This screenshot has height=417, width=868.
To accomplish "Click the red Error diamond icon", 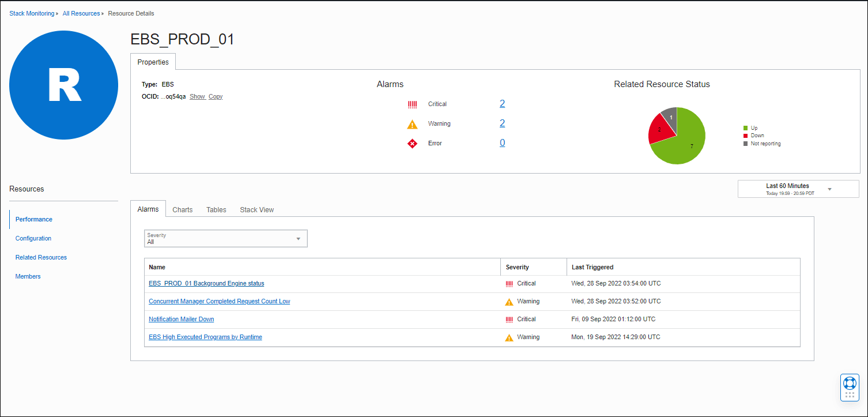I will pos(412,143).
